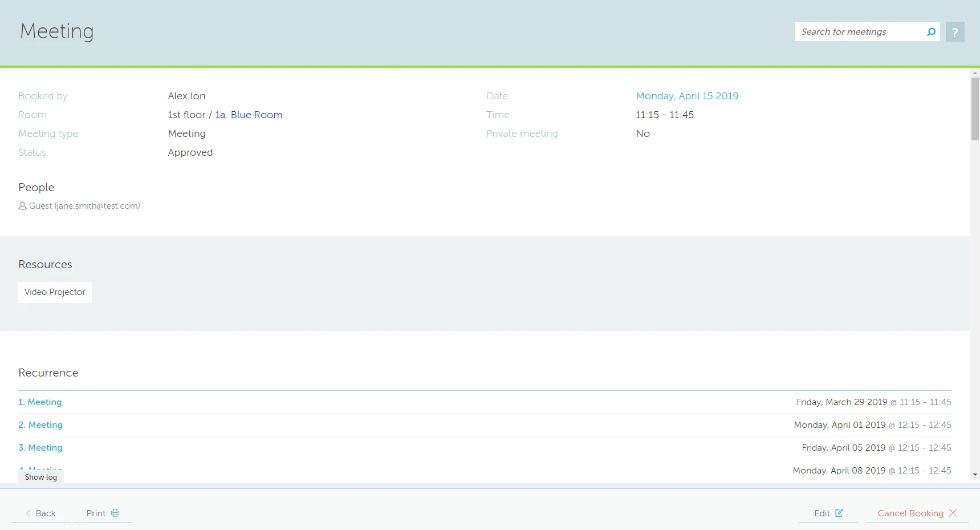The image size is (980, 530).
Task: Click the Edit button label
Action: click(822, 513)
